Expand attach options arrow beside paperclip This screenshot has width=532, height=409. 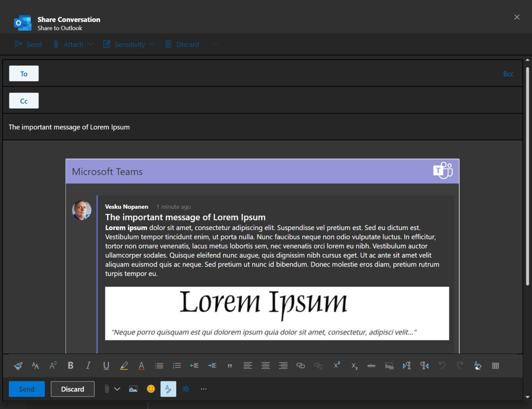117,389
